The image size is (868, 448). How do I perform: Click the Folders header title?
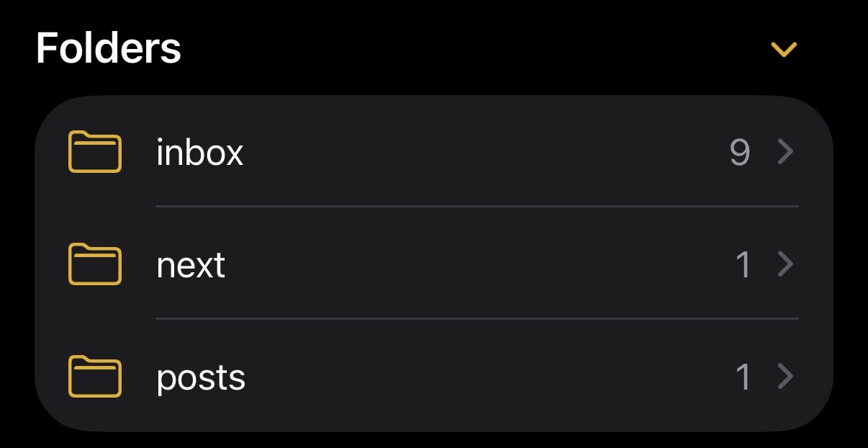[109, 48]
